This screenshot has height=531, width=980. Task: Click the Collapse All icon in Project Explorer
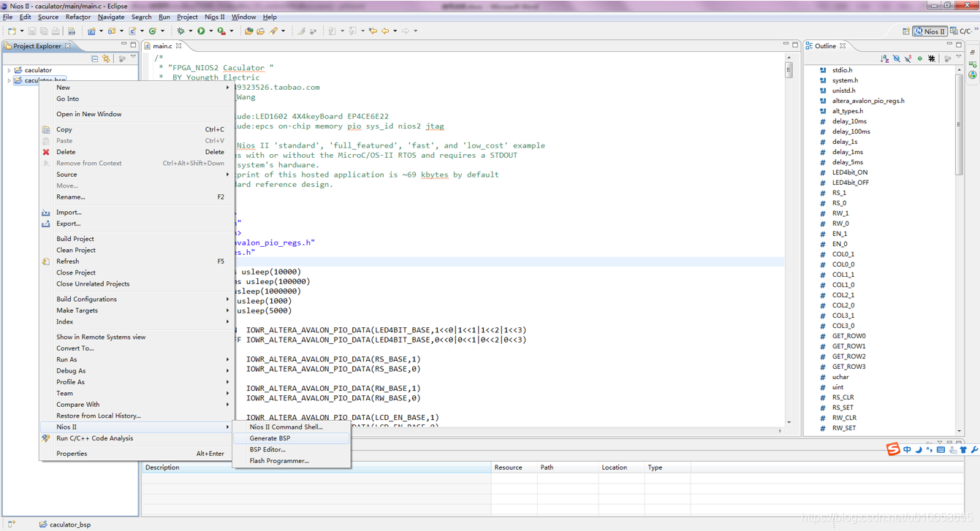tap(95, 58)
